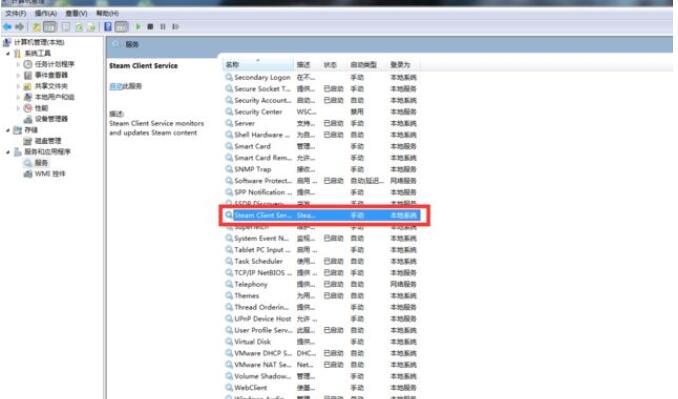Collapse the 系统工具 tree branch arrow

pyautogui.click(x=8, y=54)
